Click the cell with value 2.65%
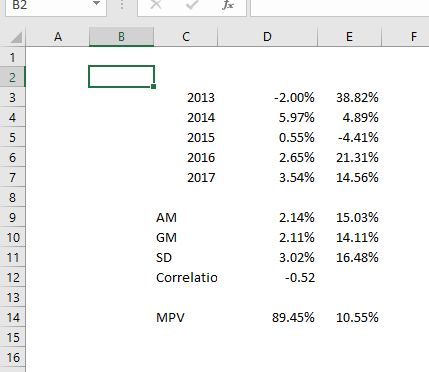429x372 pixels. point(267,157)
